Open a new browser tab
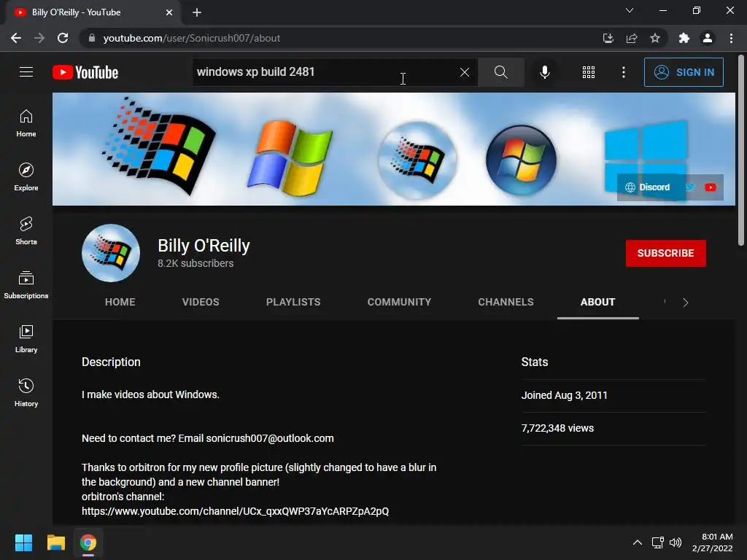 [x=197, y=12]
